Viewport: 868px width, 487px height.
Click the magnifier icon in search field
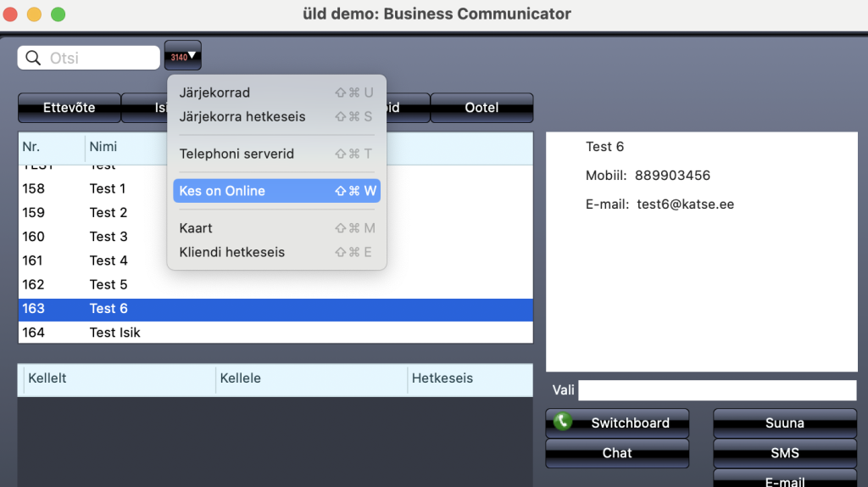(x=34, y=58)
